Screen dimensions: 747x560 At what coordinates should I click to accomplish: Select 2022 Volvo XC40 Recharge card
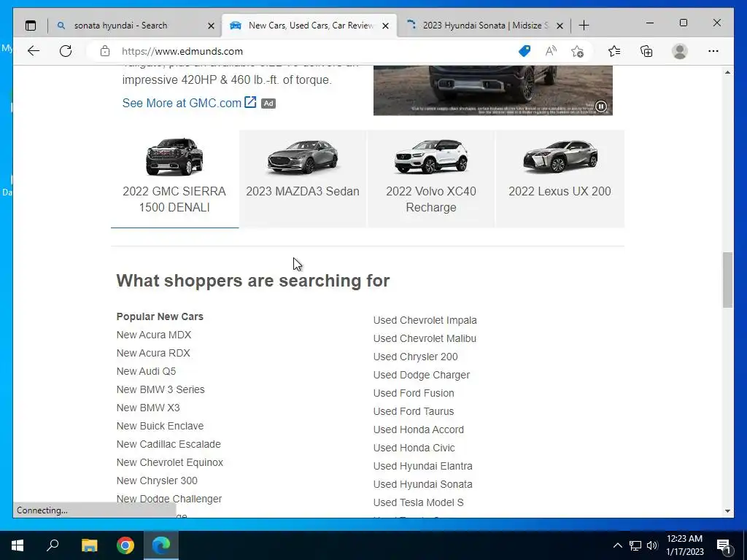[431, 179]
